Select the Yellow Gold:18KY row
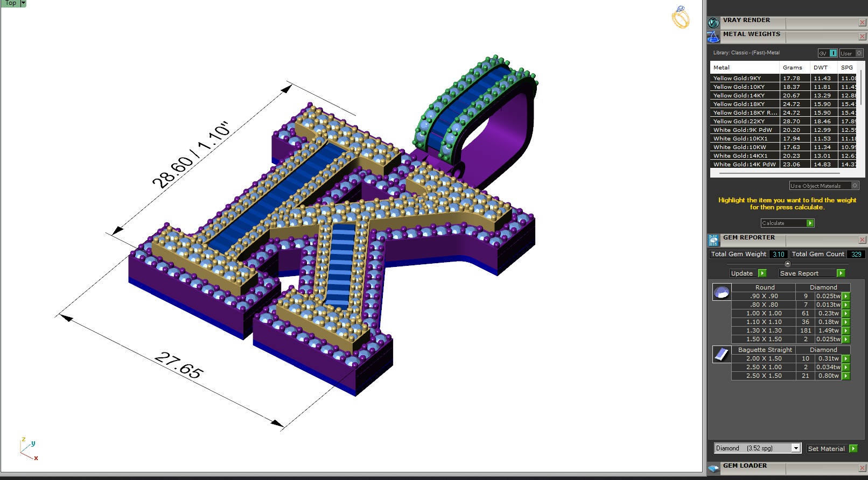868x480 pixels. click(785, 104)
